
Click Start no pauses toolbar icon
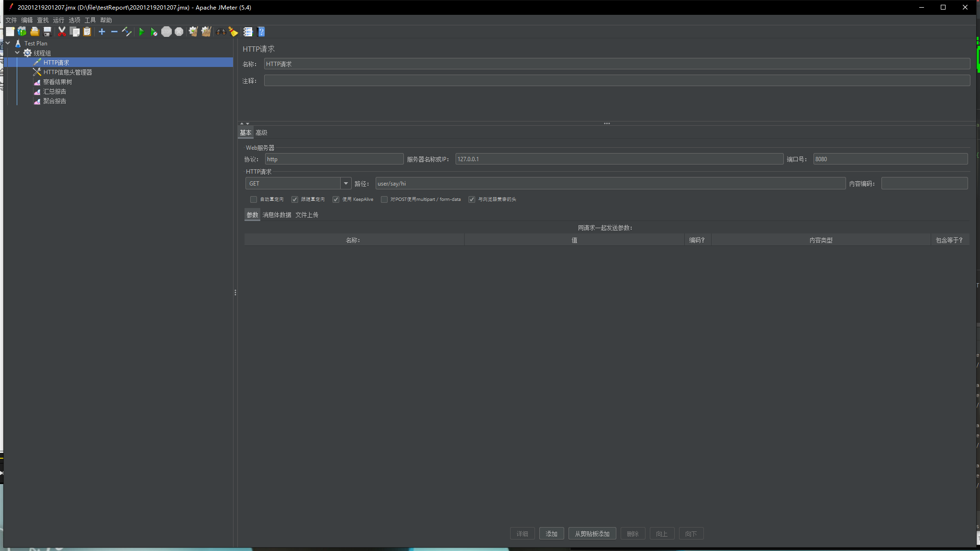(x=154, y=32)
